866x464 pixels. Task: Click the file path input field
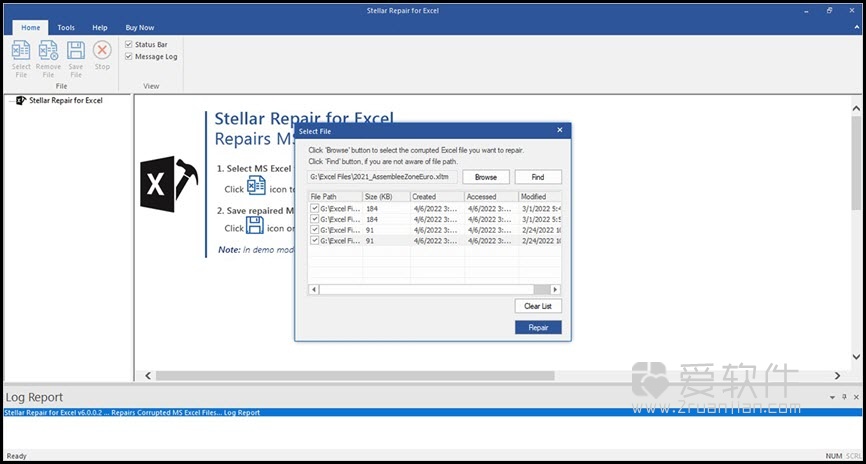click(383, 177)
